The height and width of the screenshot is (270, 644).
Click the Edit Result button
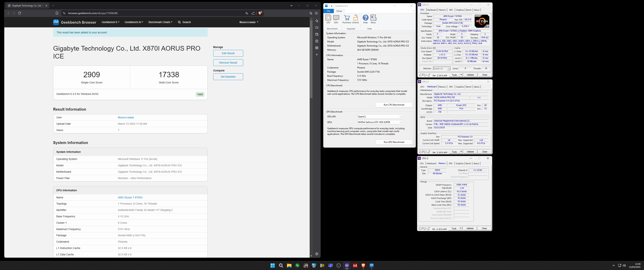pyautogui.click(x=228, y=53)
